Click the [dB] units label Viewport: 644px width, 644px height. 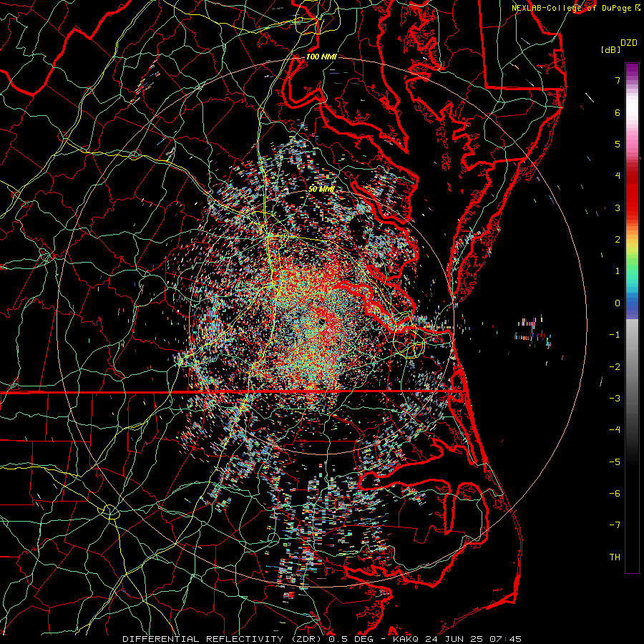pos(610,49)
